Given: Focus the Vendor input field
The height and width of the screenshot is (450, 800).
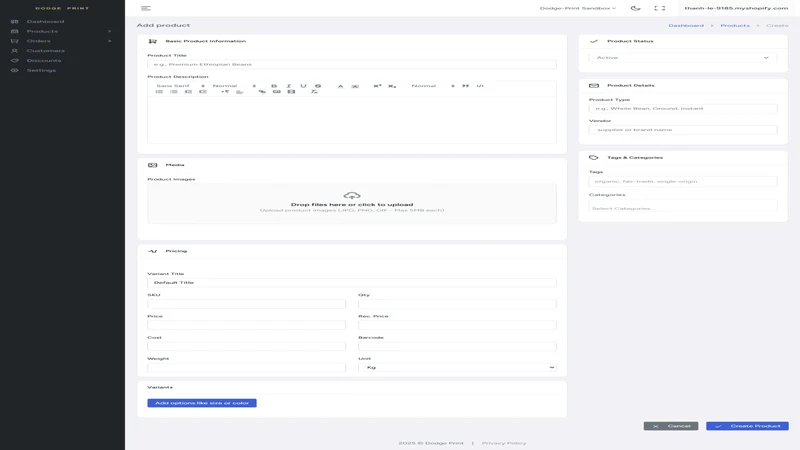Looking at the screenshot, I should tap(683, 130).
